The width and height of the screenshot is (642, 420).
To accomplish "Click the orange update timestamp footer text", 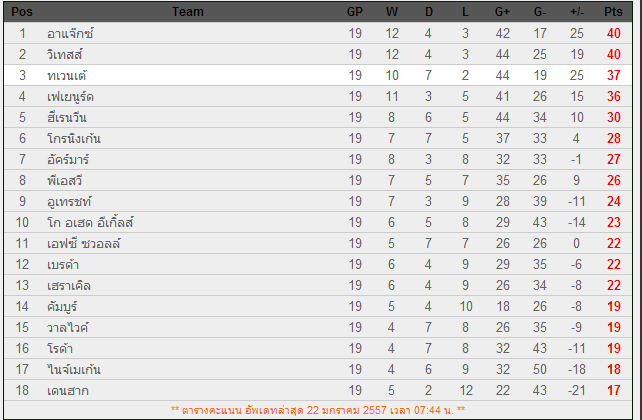I will click(x=320, y=410).
